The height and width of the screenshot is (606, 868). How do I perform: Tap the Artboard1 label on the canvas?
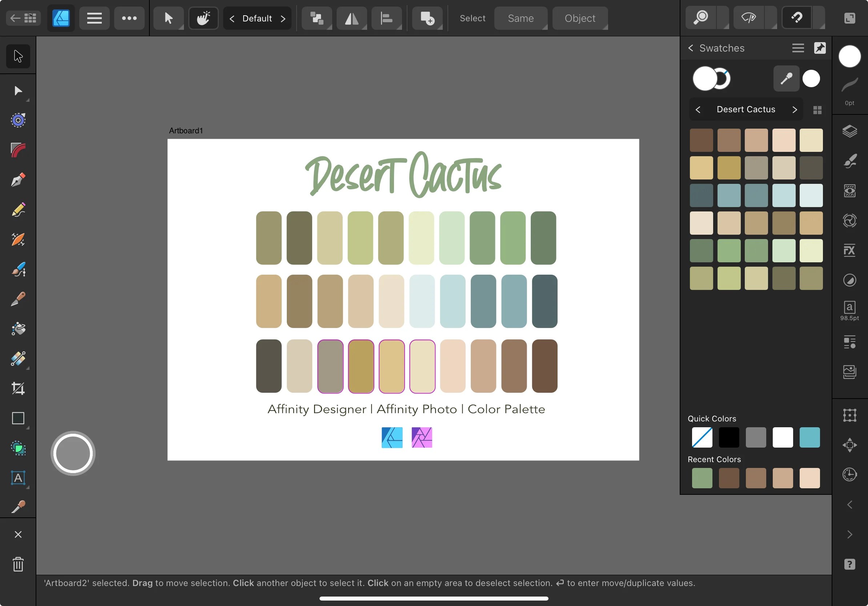tap(186, 131)
